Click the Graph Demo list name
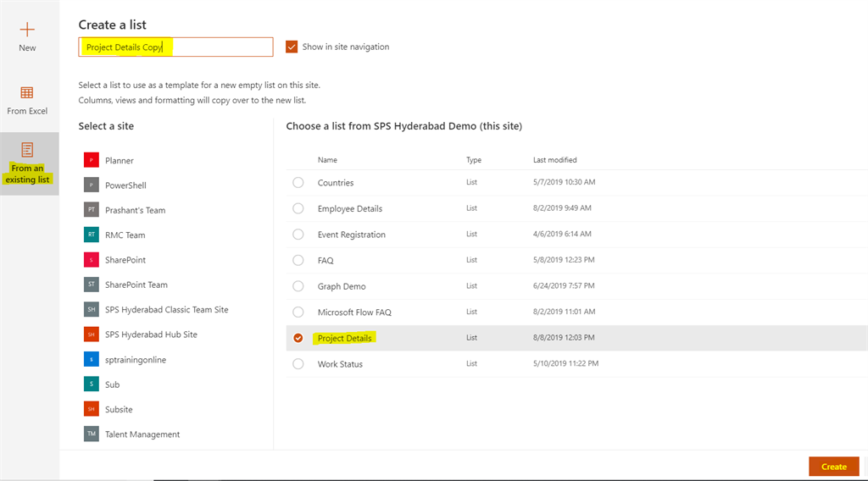 point(342,286)
